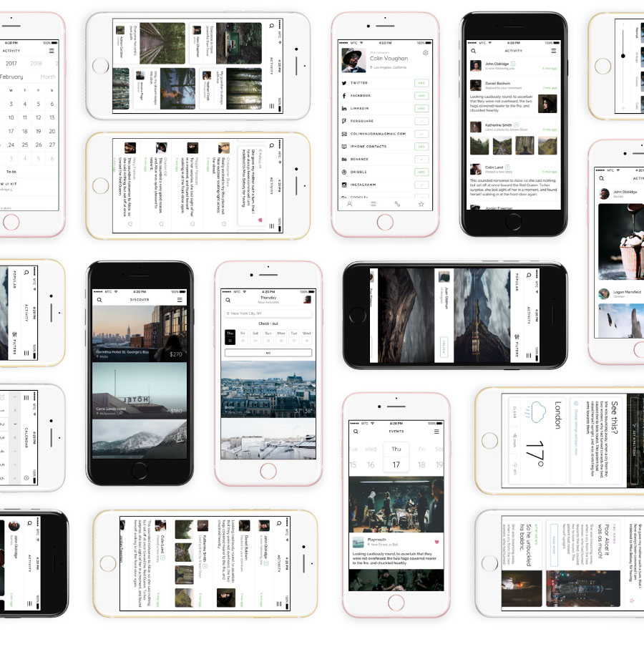The width and height of the screenshot is (644, 652).
Task: Select Fri in the Check-out day row
Action: (x=243, y=336)
